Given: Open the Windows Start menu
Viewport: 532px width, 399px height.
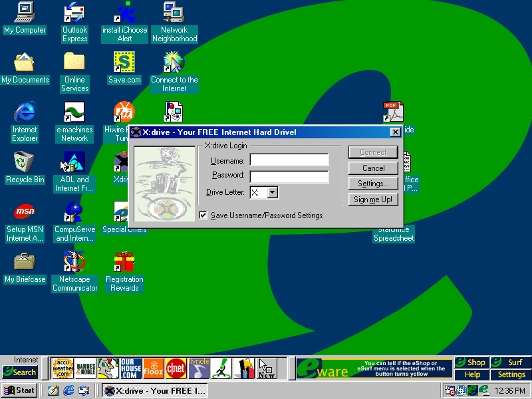Looking at the screenshot, I should click(x=19, y=391).
